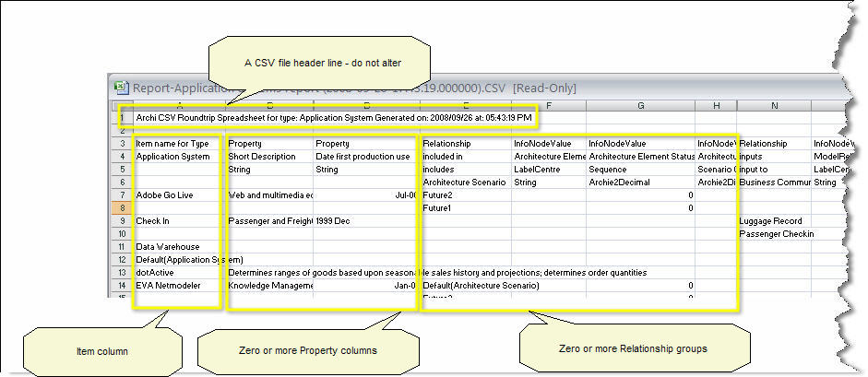Click the Excel icon in the title bar

click(x=120, y=88)
